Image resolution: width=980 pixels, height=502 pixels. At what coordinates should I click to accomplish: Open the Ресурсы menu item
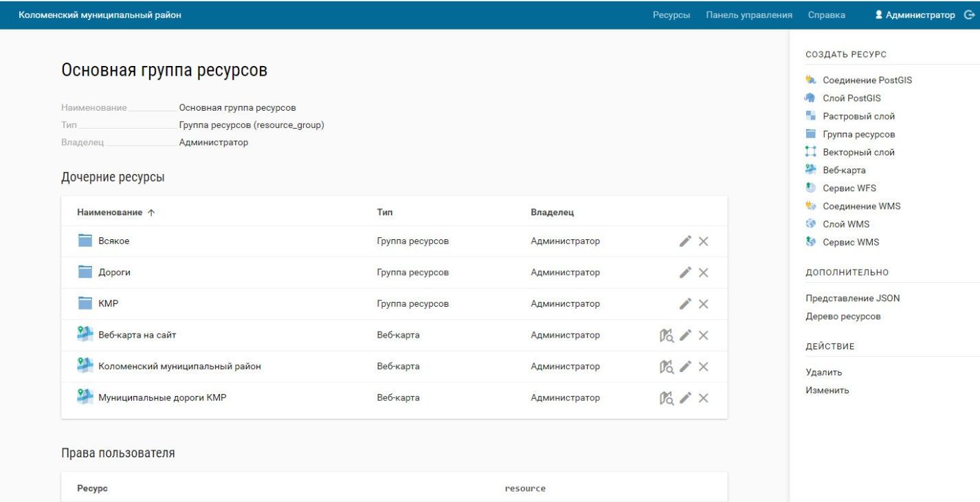[671, 15]
